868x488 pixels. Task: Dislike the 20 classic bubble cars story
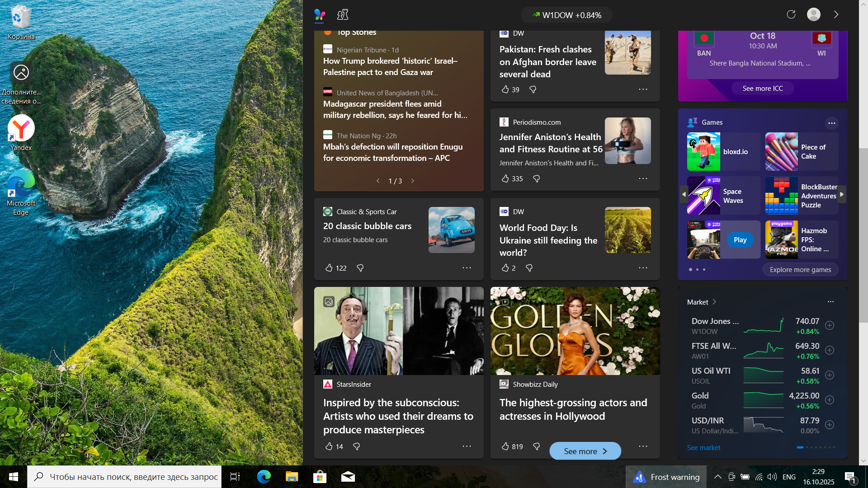tap(360, 268)
